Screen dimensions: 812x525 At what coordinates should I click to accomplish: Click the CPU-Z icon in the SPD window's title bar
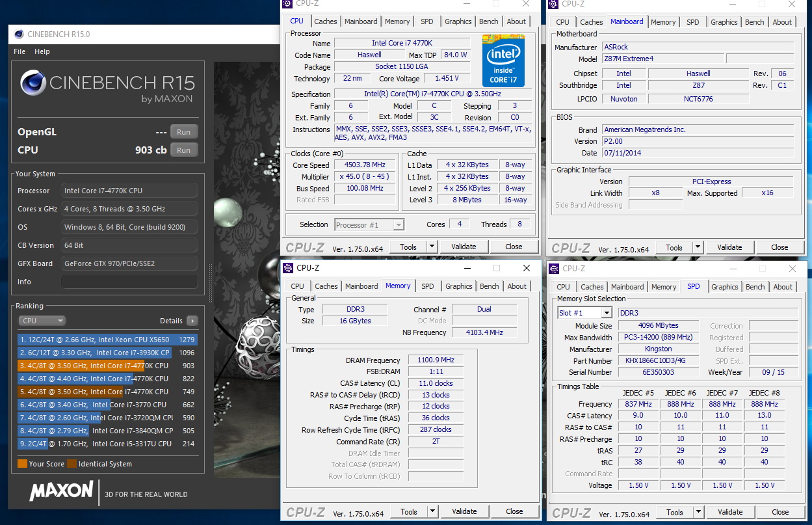pyautogui.click(x=555, y=268)
